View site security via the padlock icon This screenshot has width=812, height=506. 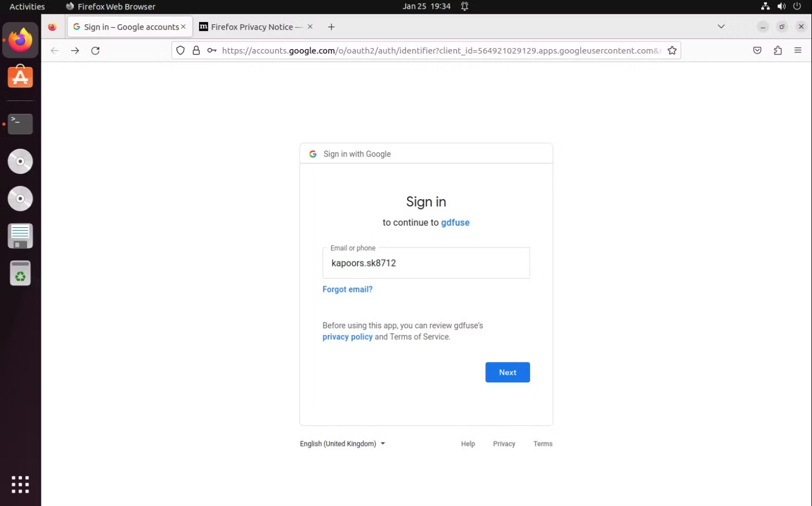click(x=196, y=51)
